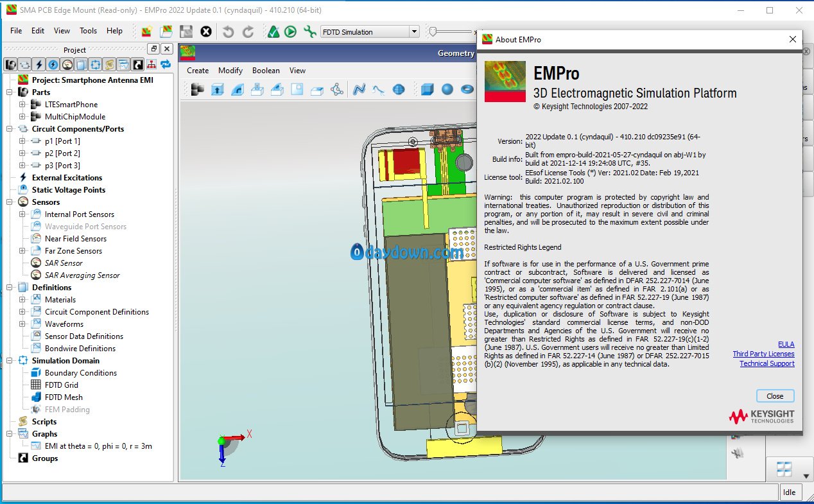The image size is (814, 504).
Task: Click the Redo arrow in main toolbar
Action: pyautogui.click(x=248, y=31)
